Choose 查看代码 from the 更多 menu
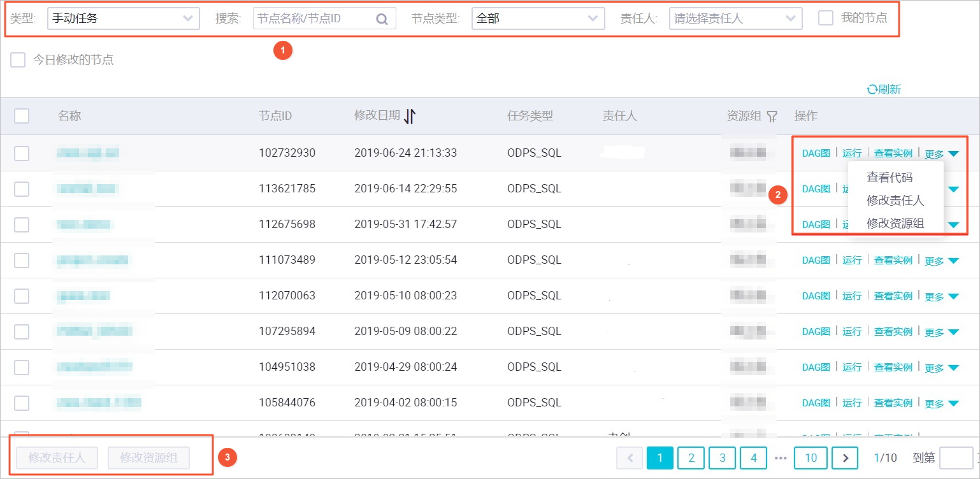Image resolution: width=980 pixels, height=479 pixels. (890, 177)
